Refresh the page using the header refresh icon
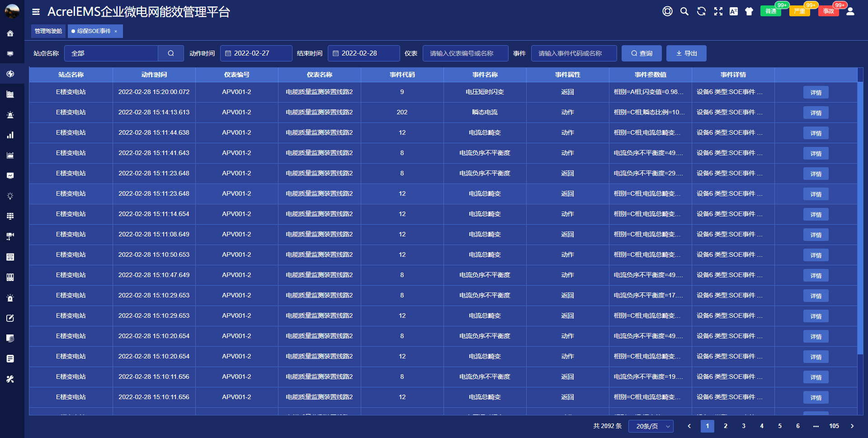This screenshot has height=438, width=868. (701, 12)
